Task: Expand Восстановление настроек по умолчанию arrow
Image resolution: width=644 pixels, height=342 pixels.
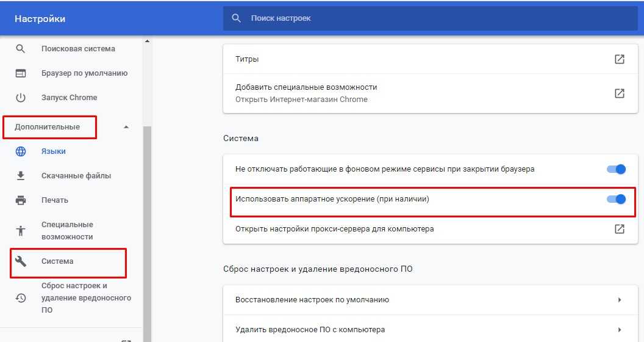Action: 619,300
